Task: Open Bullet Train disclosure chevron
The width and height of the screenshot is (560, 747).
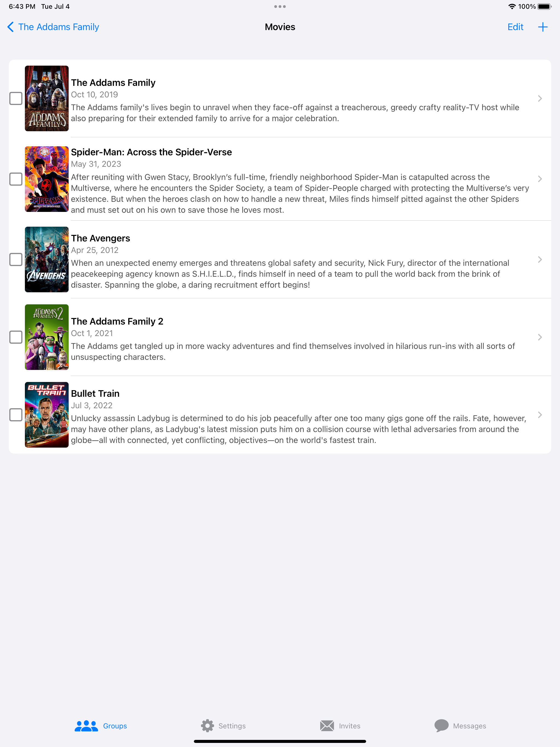Action: click(540, 415)
